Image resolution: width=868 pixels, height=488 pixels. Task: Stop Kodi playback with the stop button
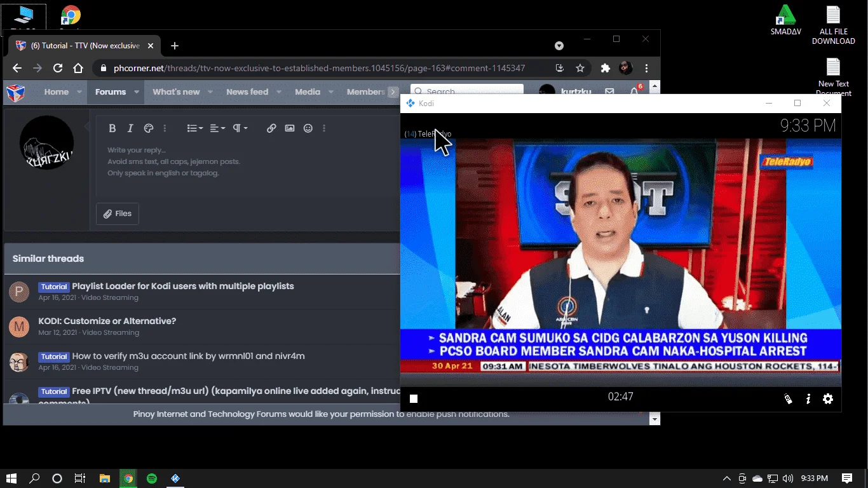414,399
